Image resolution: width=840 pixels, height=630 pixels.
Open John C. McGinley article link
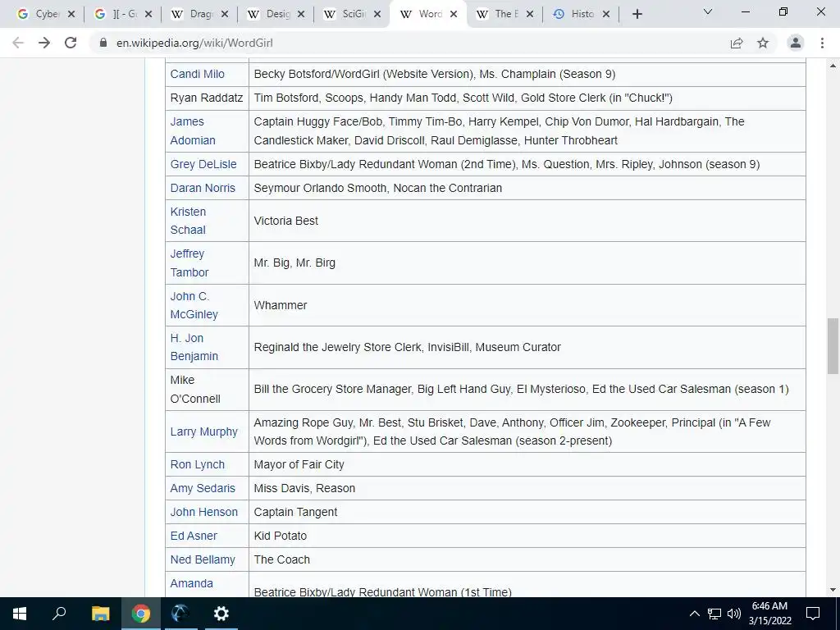pos(194,305)
